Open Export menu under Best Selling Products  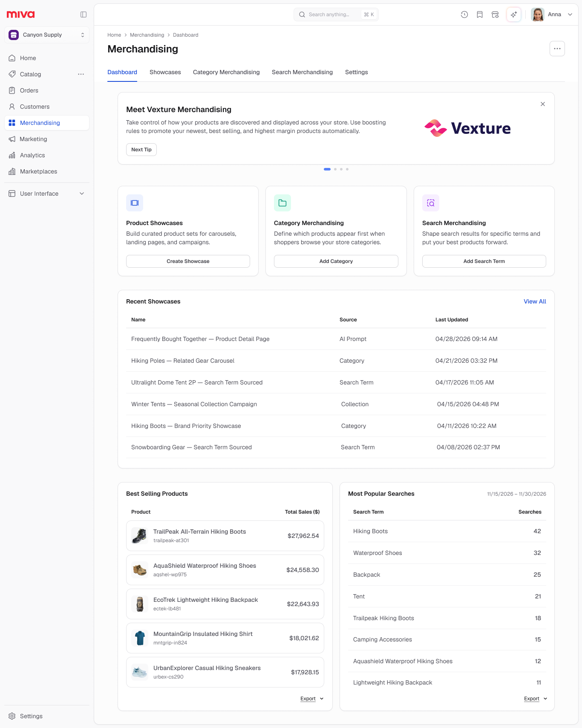click(312, 699)
